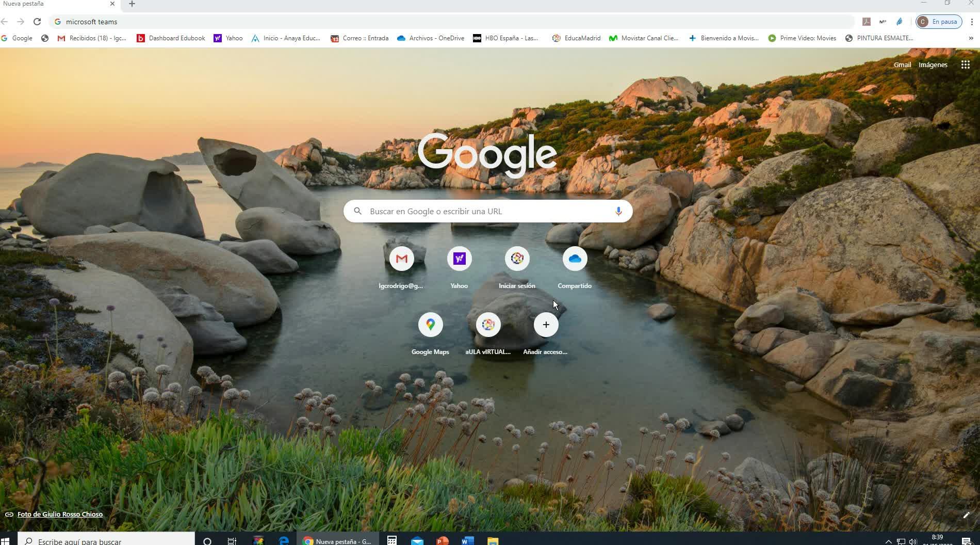Image resolution: width=980 pixels, height=545 pixels.
Task: Click the Escribe aquí para buscar taskbar box
Action: click(106, 540)
